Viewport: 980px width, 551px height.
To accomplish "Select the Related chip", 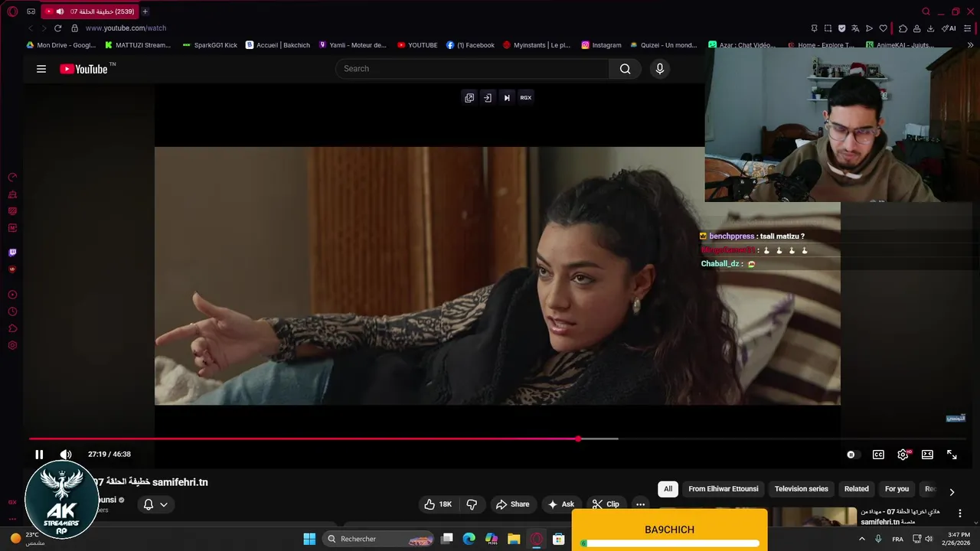I will pyautogui.click(x=857, y=489).
